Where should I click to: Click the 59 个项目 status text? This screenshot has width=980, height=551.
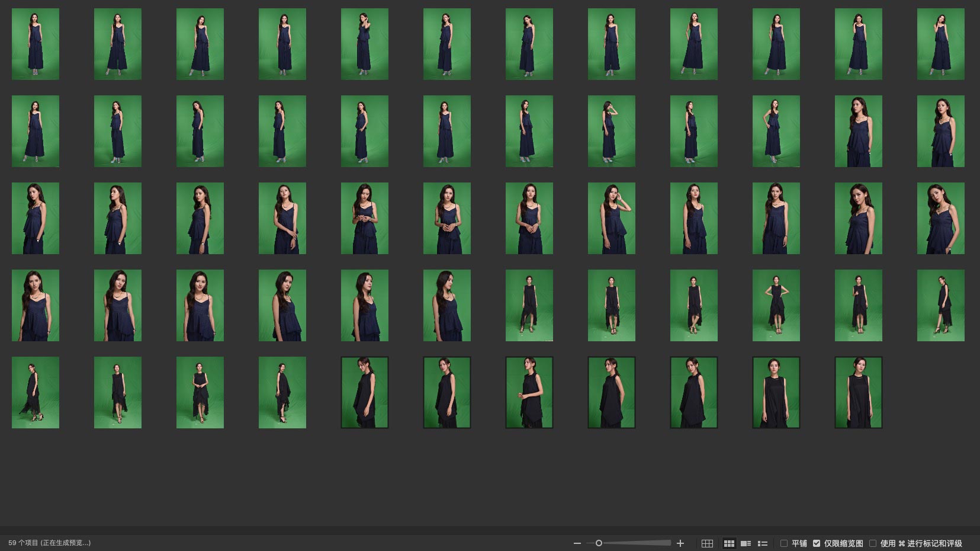(x=50, y=543)
